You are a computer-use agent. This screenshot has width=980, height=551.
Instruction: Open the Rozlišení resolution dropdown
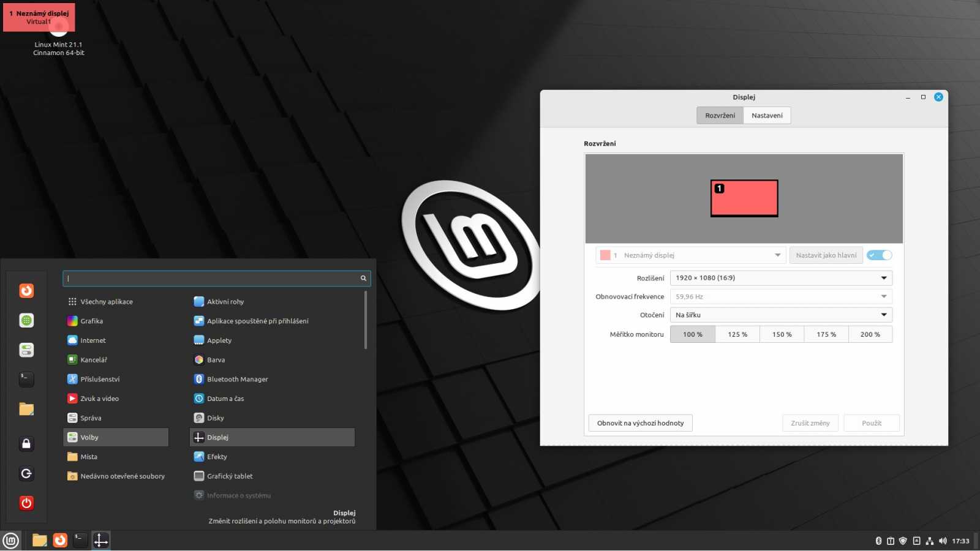[x=781, y=278]
